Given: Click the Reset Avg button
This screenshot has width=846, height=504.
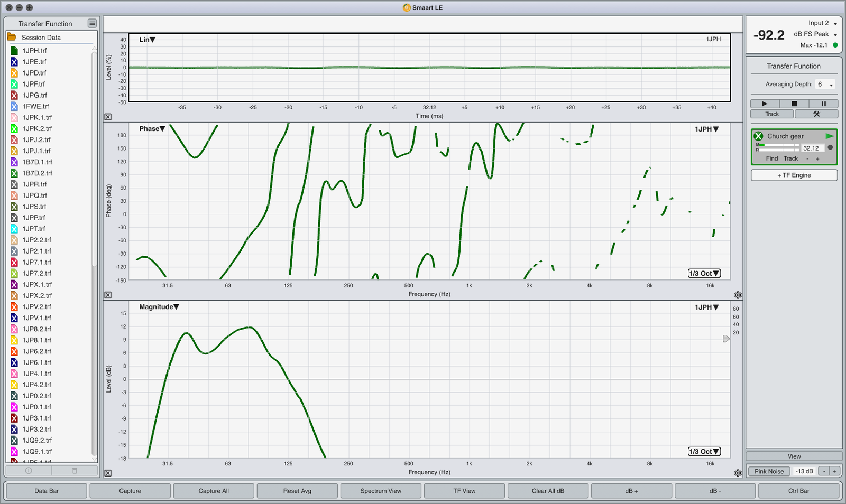Looking at the screenshot, I should coord(297,491).
